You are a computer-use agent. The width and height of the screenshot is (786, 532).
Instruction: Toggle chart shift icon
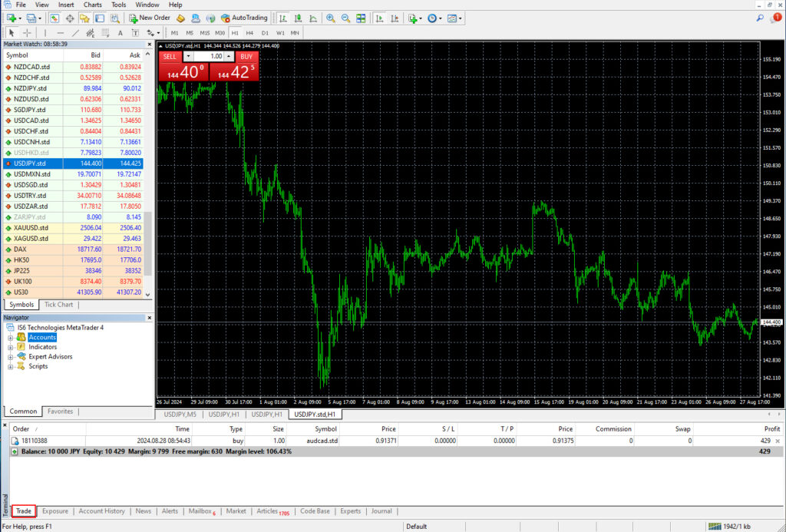(x=395, y=18)
